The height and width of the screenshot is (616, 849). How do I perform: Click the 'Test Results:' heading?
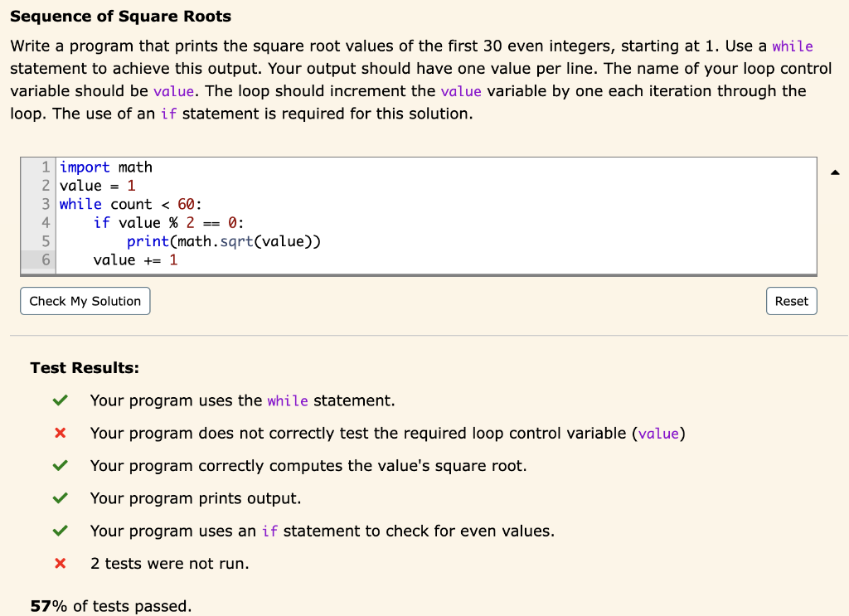84,367
